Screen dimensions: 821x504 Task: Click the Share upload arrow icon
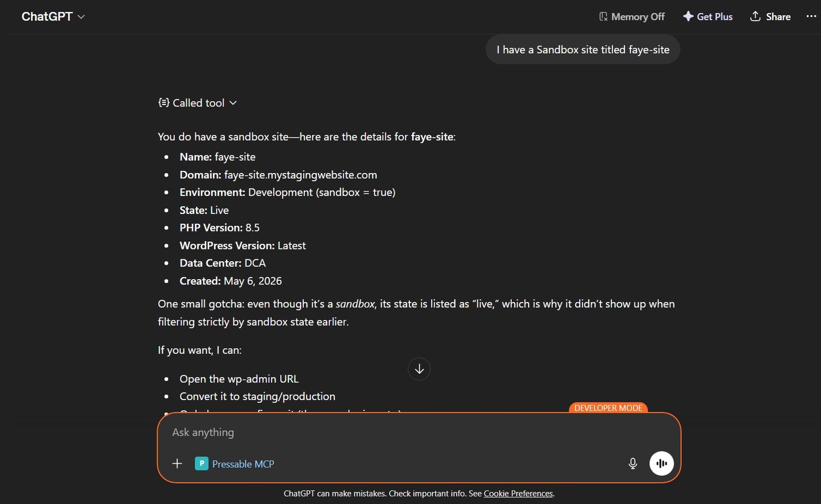[755, 16]
